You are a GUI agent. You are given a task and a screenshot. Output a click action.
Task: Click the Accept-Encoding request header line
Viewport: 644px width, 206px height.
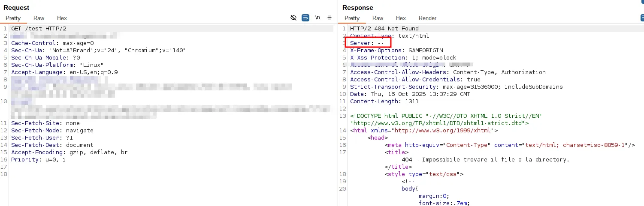coord(69,152)
